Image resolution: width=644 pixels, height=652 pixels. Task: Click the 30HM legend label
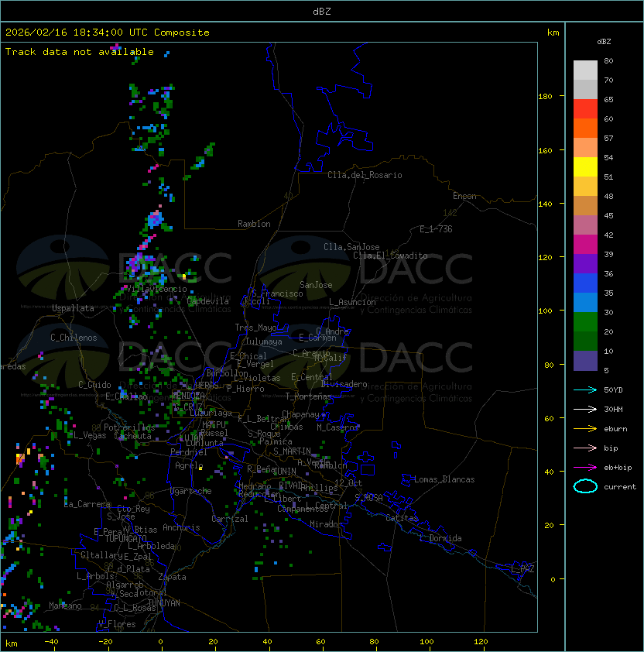[613, 409]
